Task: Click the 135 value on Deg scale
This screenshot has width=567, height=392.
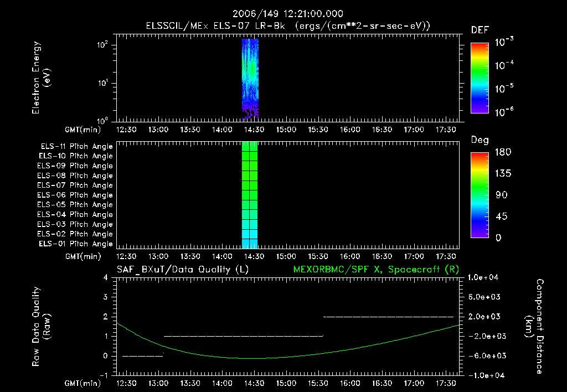Action: (x=503, y=174)
